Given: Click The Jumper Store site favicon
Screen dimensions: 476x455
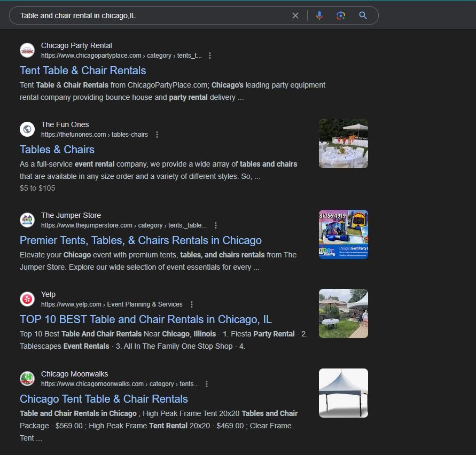Looking at the screenshot, I should point(27,220).
